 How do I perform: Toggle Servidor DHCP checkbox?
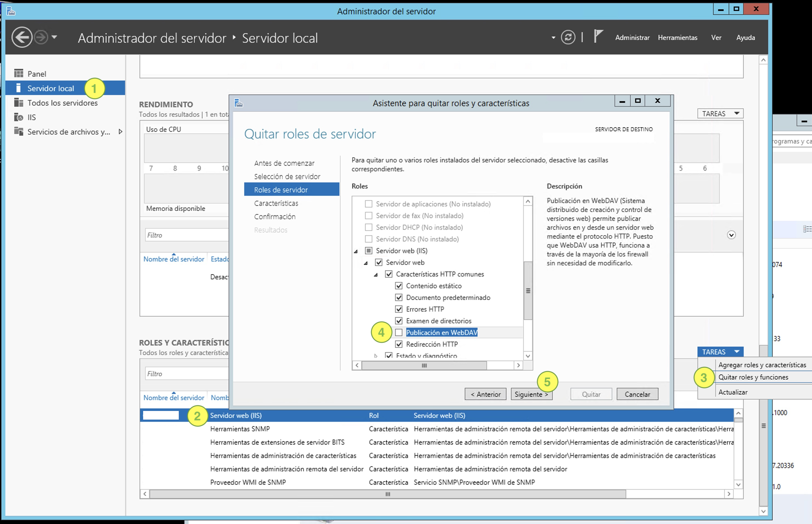pos(369,227)
